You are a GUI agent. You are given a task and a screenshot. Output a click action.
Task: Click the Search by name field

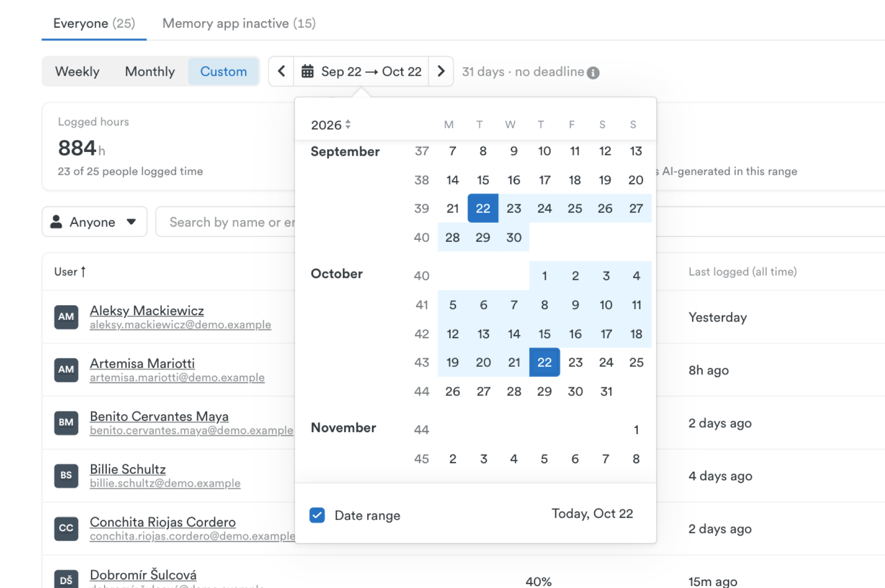226,222
